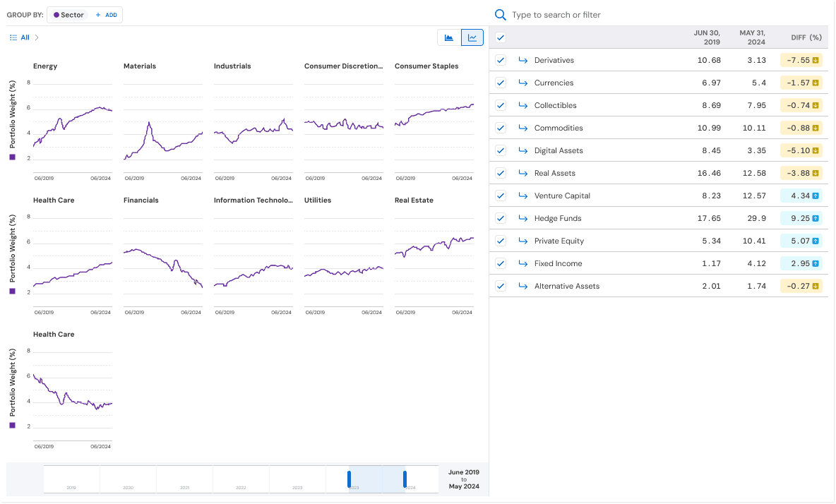This screenshot has width=836, height=504.
Task: Sort by DIFF (%) column header
Action: (806, 37)
